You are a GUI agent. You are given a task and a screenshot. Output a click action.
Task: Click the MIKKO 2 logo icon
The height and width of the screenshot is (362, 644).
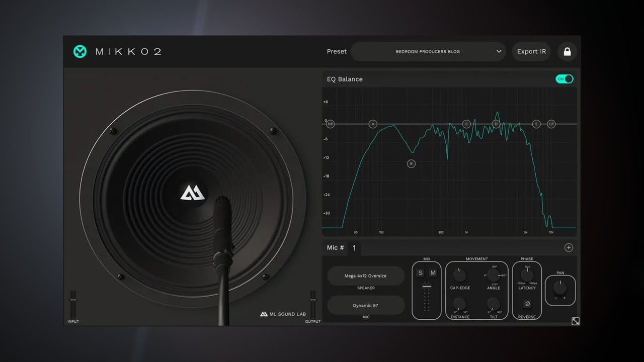pyautogui.click(x=80, y=51)
